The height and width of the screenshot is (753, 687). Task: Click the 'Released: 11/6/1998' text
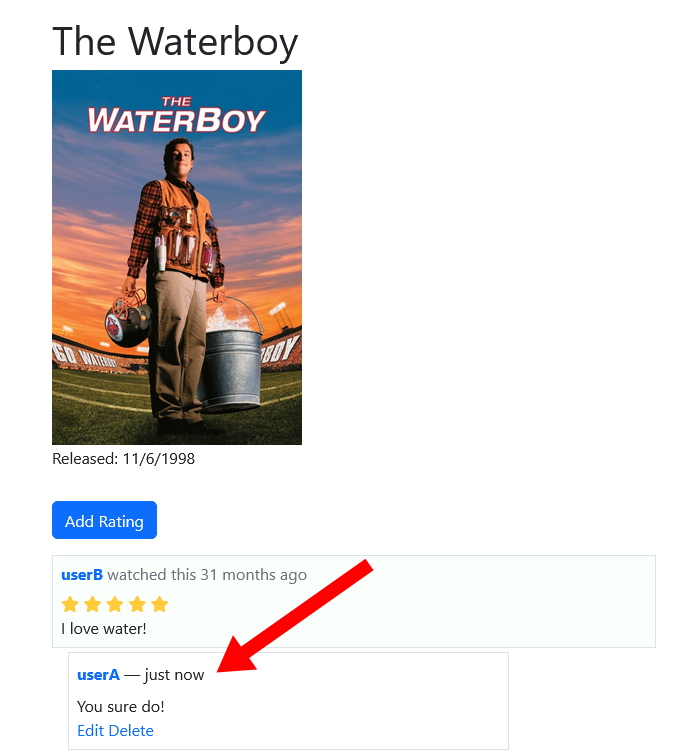[x=123, y=459]
